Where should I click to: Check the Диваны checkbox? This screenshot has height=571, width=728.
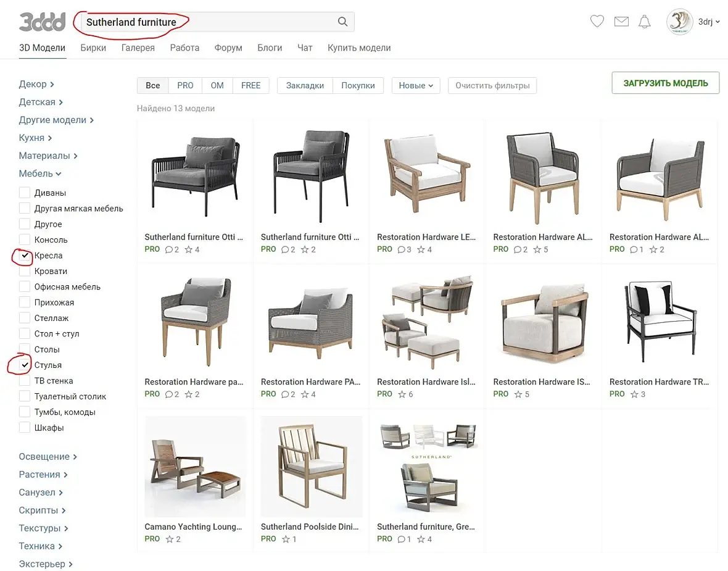click(25, 193)
